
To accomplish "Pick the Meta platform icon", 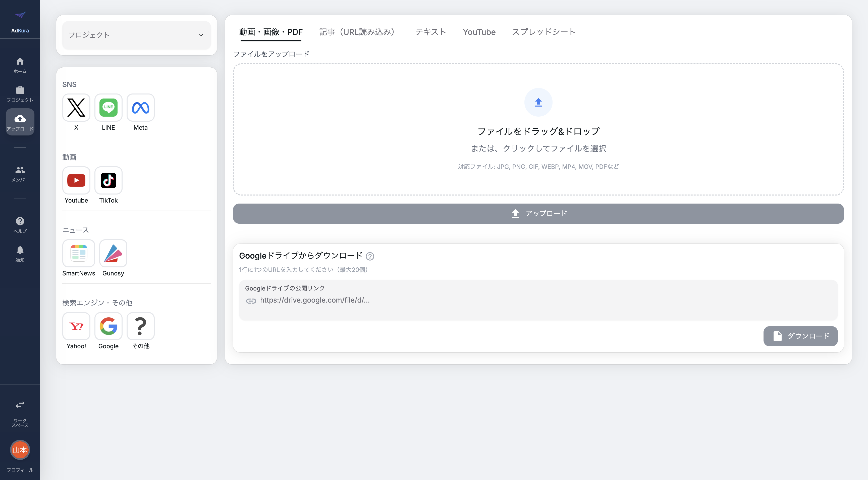I will pos(140,108).
